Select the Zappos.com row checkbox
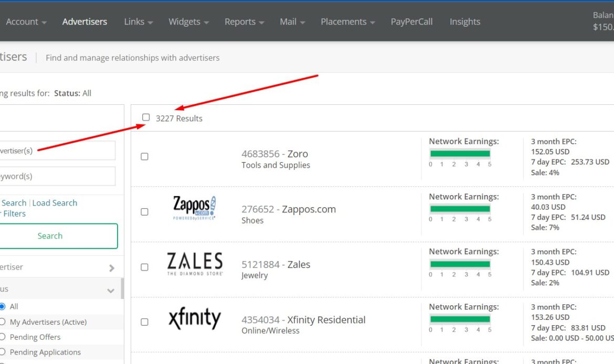The image size is (614, 364). tap(144, 212)
